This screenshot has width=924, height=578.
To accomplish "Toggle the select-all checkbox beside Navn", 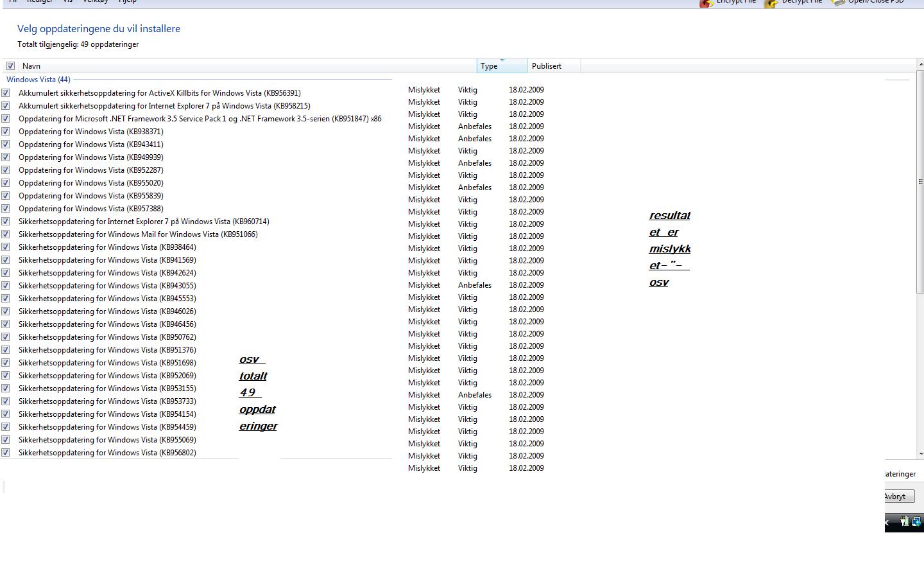I will click(x=10, y=66).
